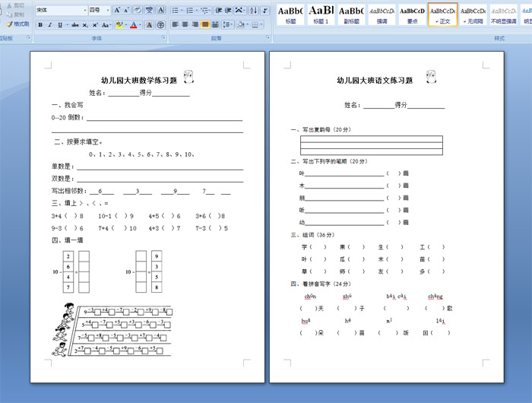Click the 单数是 blank line
Image resolution: width=532 pixels, height=403 pixels.
click(x=160, y=167)
